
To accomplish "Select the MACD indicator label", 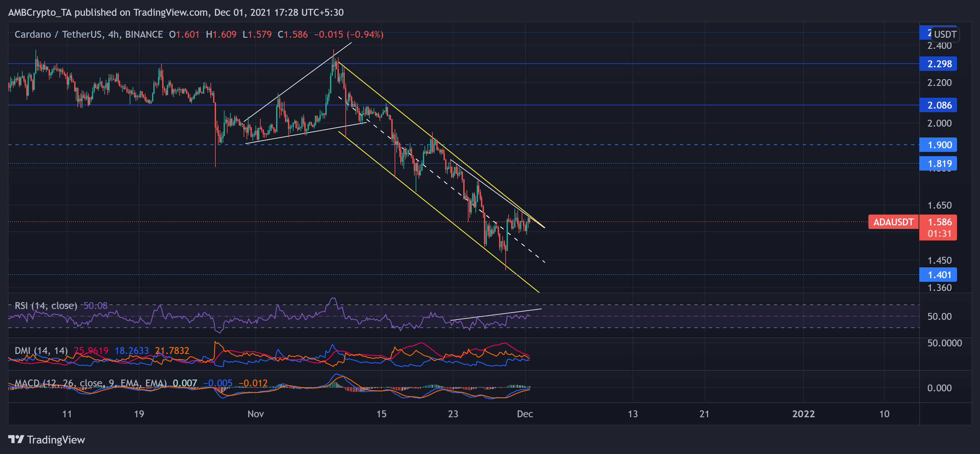I will pos(91,383).
